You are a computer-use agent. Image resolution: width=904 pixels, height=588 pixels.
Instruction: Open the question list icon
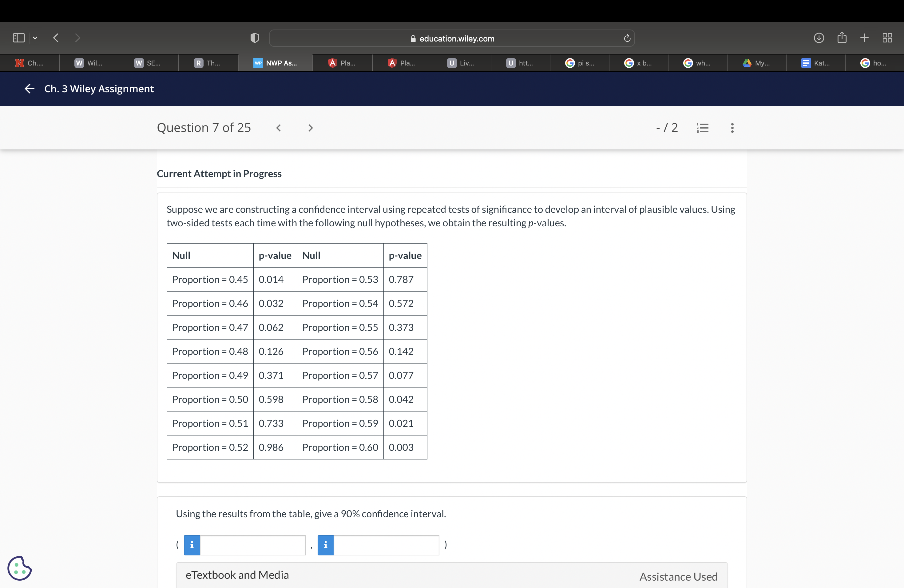[x=702, y=128]
